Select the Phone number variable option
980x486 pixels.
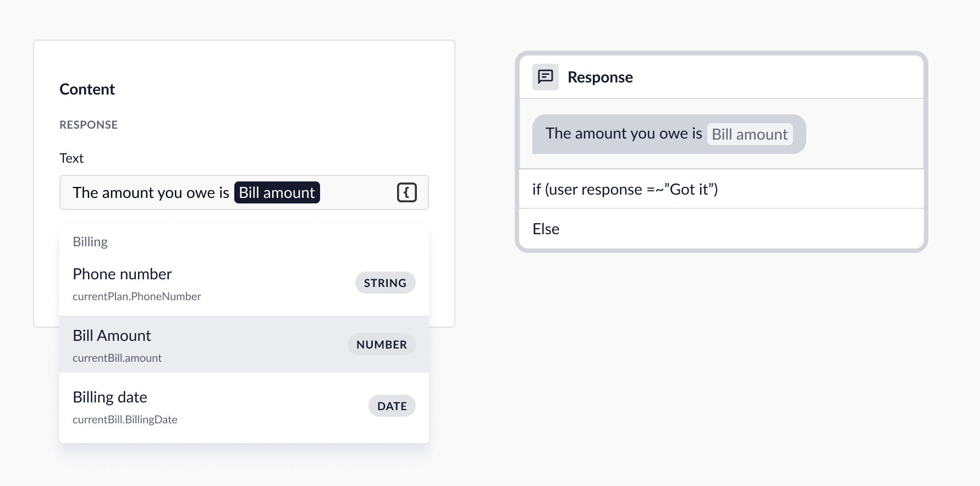tap(244, 284)
